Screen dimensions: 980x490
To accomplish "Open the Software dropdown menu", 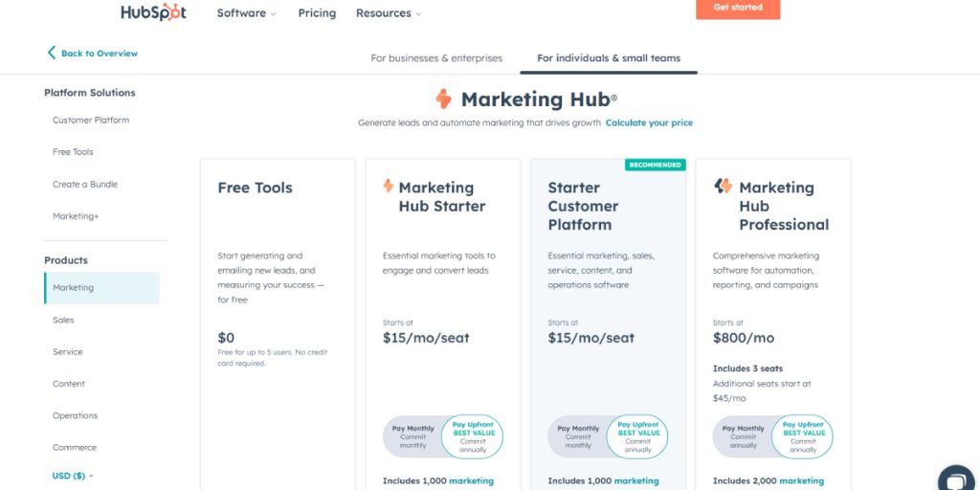I will 246,13.
